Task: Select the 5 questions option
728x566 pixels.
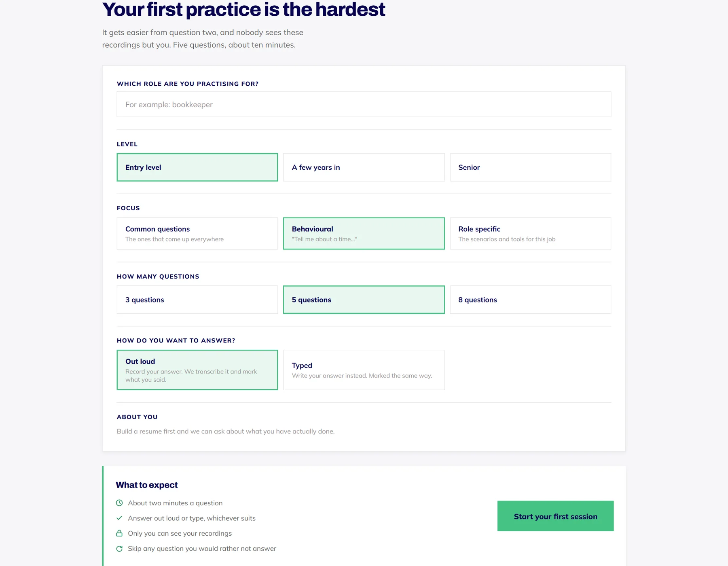Action: (x=364, y=300)
